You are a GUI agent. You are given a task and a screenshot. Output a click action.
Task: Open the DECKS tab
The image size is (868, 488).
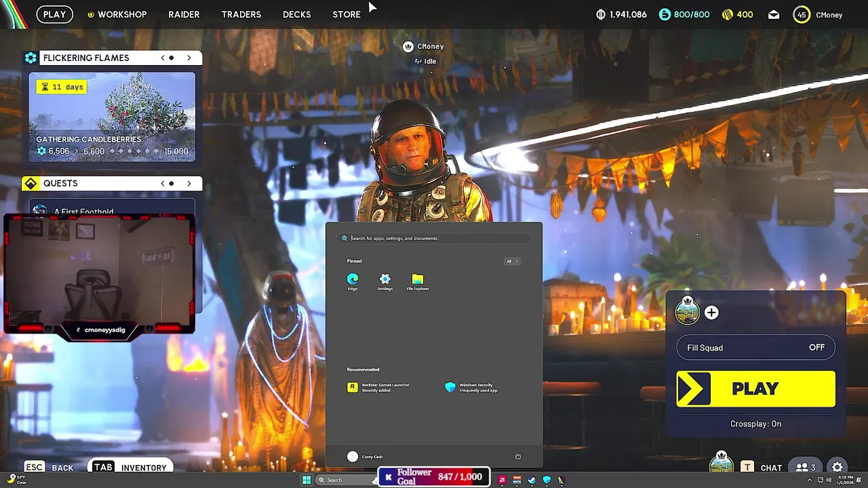pos(296,14)
